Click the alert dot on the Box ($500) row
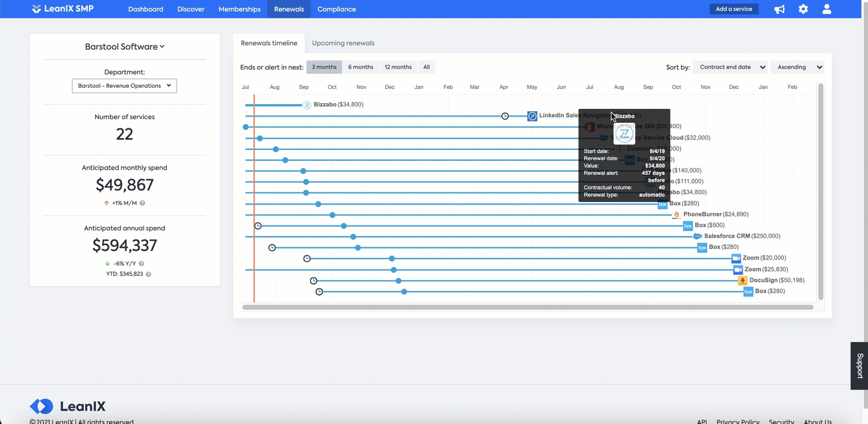 343,226
